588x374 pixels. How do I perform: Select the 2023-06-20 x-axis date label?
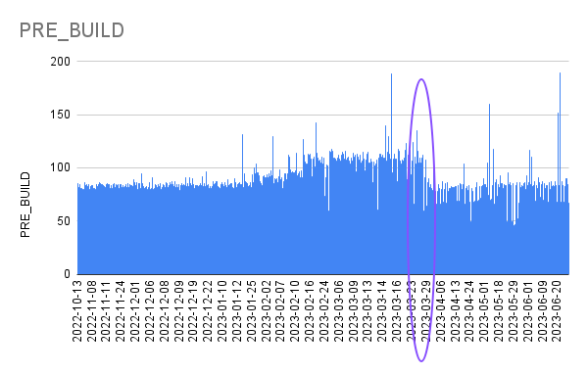(557, 311)
